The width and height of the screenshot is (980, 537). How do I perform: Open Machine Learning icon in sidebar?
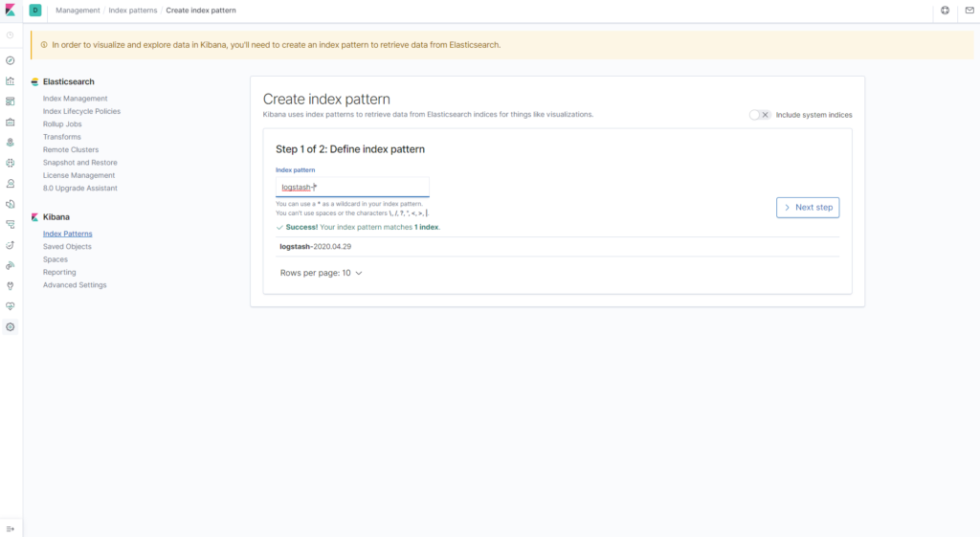[x=10, y=163]
